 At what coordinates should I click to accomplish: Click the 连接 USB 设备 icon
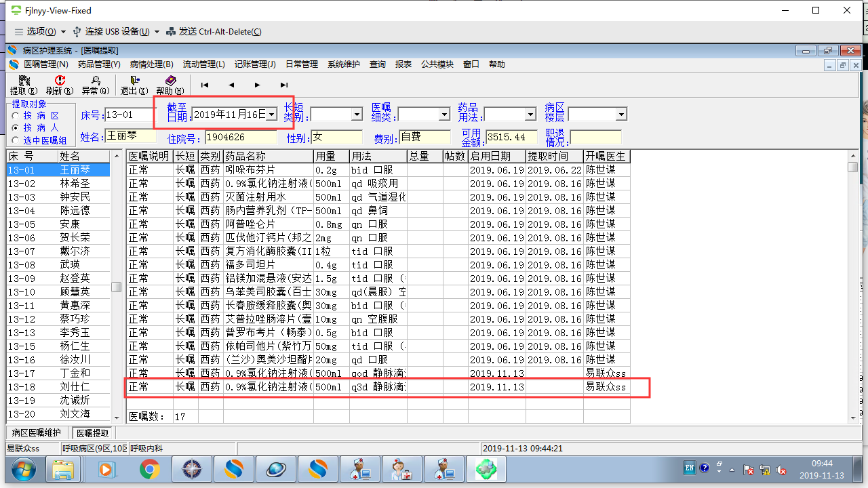pos(77,32)
